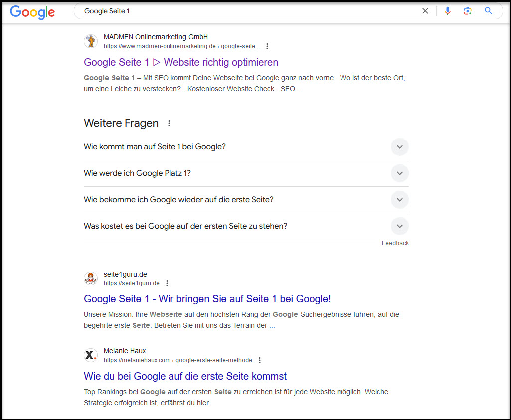Image resolution: width=511 pixels, height=420 pixels.
Task: Click the seite1guru.de favicon
Action: coord(91,279)
